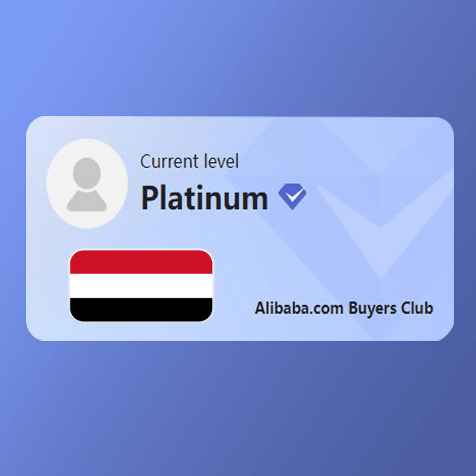This screenshot has width=476, height=476.
Task: Open the Alibaba.com Buyers Club text
Action: (x=343, y=308)
